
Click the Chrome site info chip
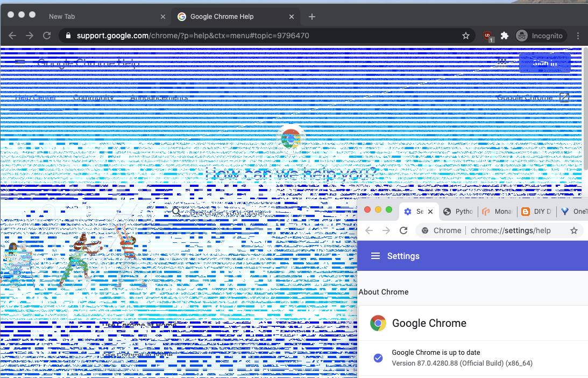[x=441, y=230]
